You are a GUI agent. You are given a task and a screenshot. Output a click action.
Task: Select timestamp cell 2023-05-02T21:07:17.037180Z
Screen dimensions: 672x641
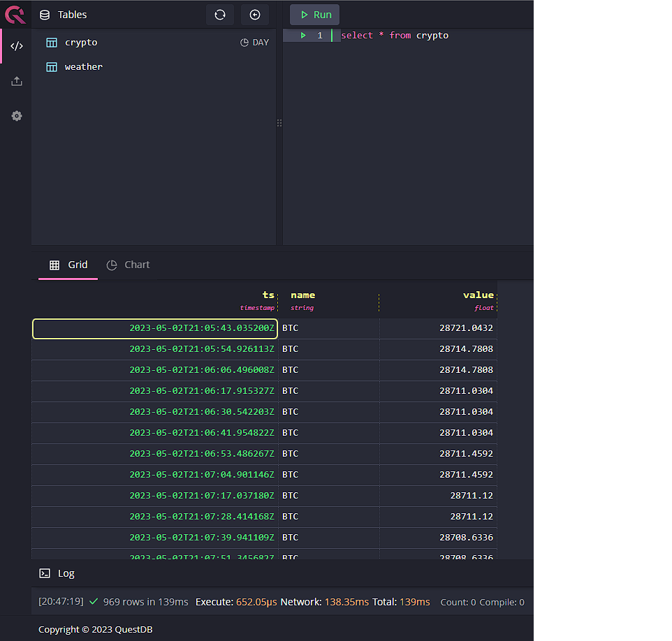(x=155, y=496)
